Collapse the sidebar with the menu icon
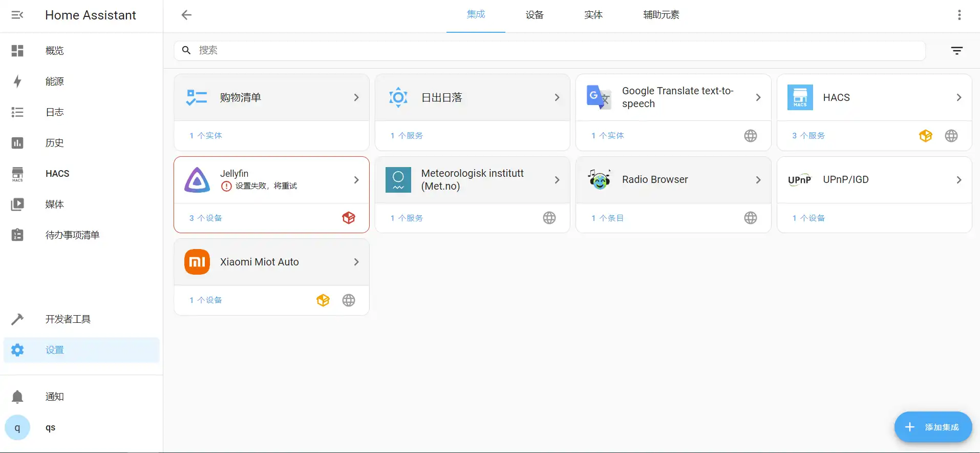 click(x=17, y=15)
